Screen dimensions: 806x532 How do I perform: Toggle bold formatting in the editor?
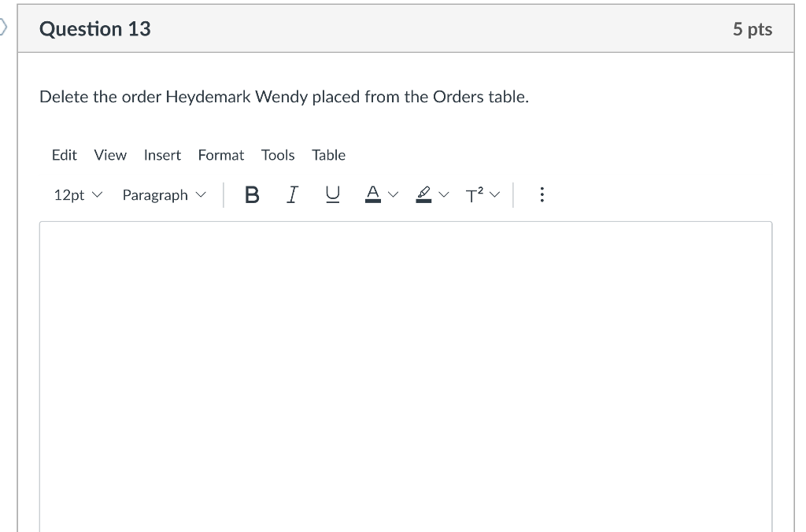pos(252,194)
